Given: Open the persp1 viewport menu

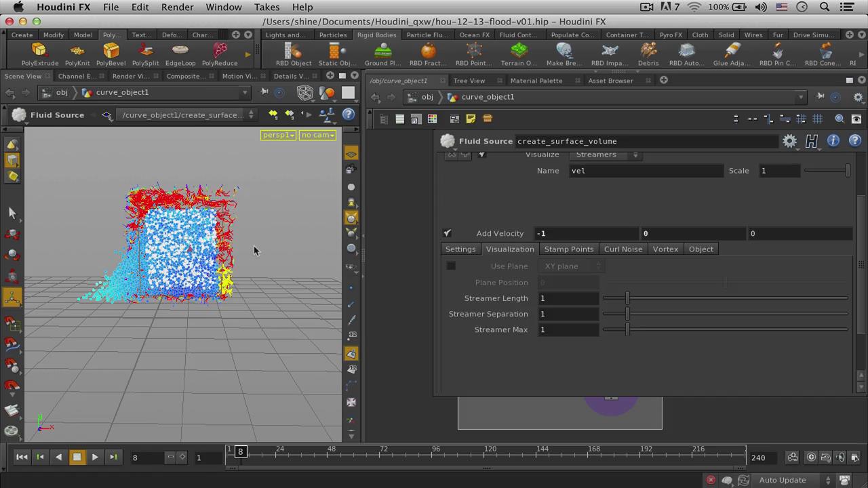Looking at the screenshot, I should click(x=278, y=135).
